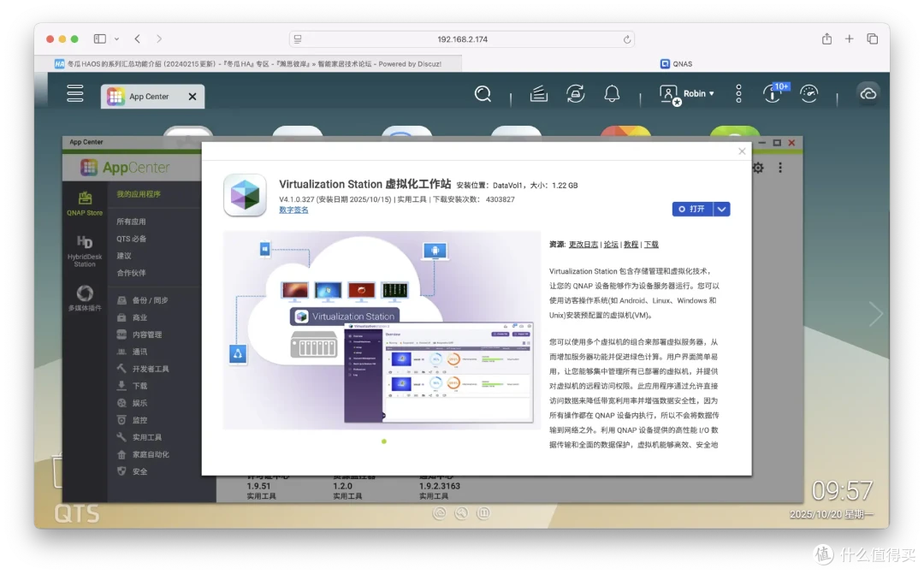The width and height of the screenshot is (924, 574).
Task: Open the 论坛 forum link
Action: point(611,245)
